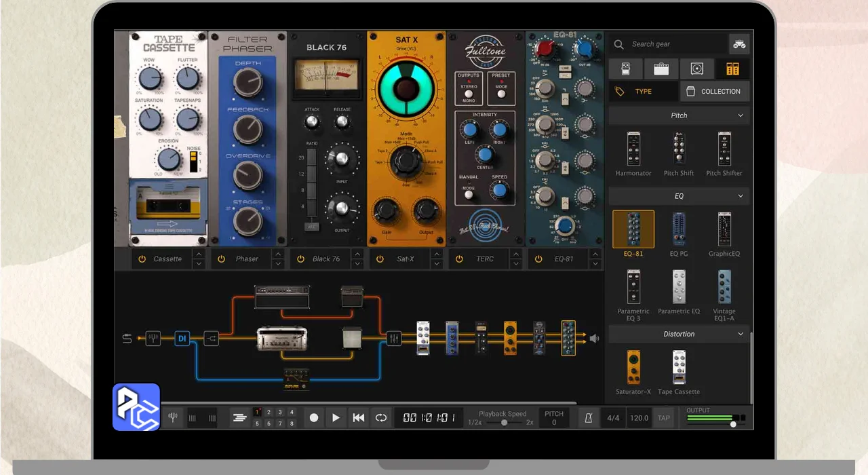Collapse the EQ category section
This screenshot has height=475, width=868.
click(741, 196)
